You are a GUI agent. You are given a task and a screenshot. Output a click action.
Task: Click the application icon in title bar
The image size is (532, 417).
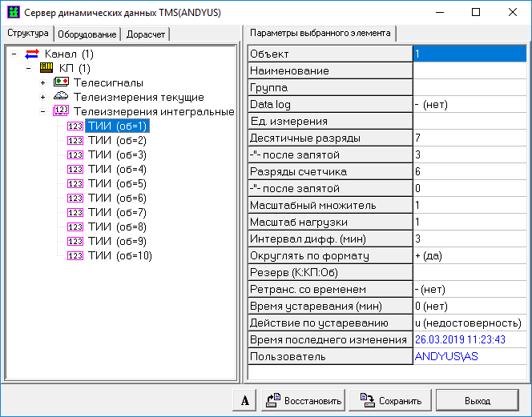point(11,13)
